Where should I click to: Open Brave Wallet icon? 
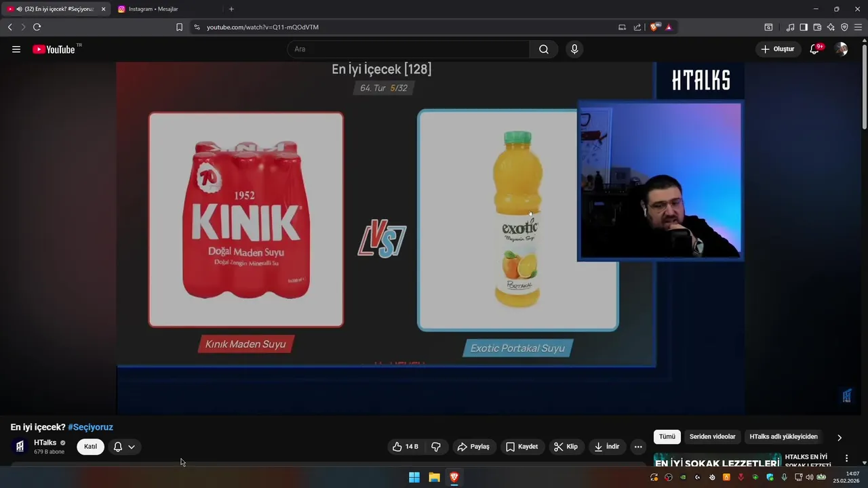click(817, 27)
